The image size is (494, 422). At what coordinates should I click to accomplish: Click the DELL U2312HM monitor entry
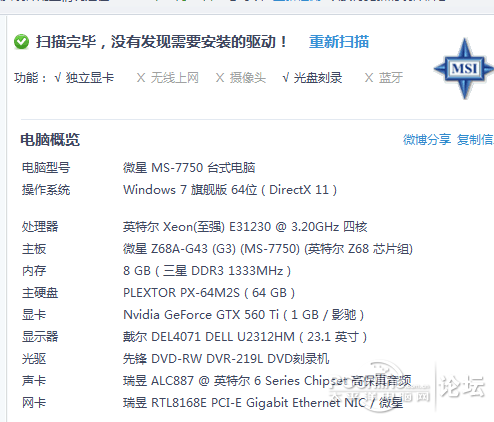coord(245,337)
